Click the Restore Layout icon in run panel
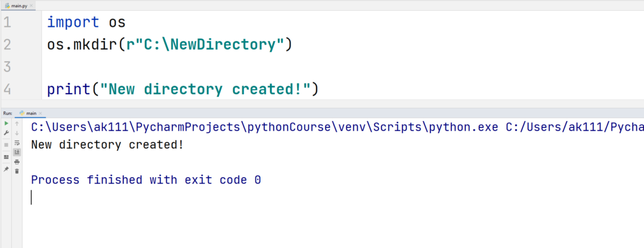644x248 pixels. (6, 157)
